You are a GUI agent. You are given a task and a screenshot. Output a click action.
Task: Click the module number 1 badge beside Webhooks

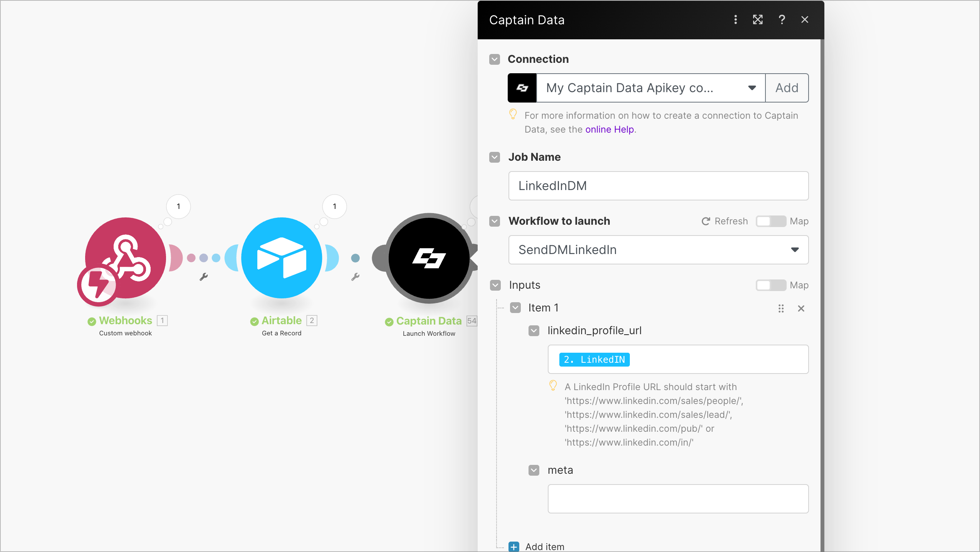pyautogui.click(x=162, y=321)
